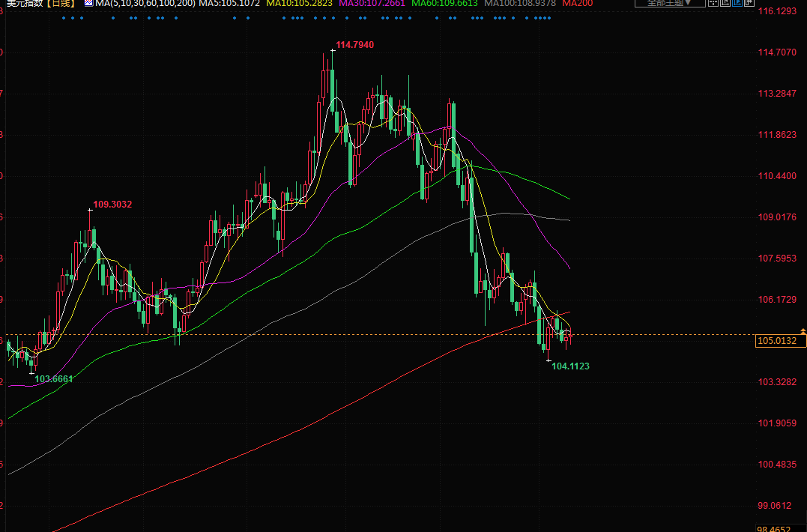Click the 日线 period label
This screenshot has width=807, height=532.
coord(61,4)
